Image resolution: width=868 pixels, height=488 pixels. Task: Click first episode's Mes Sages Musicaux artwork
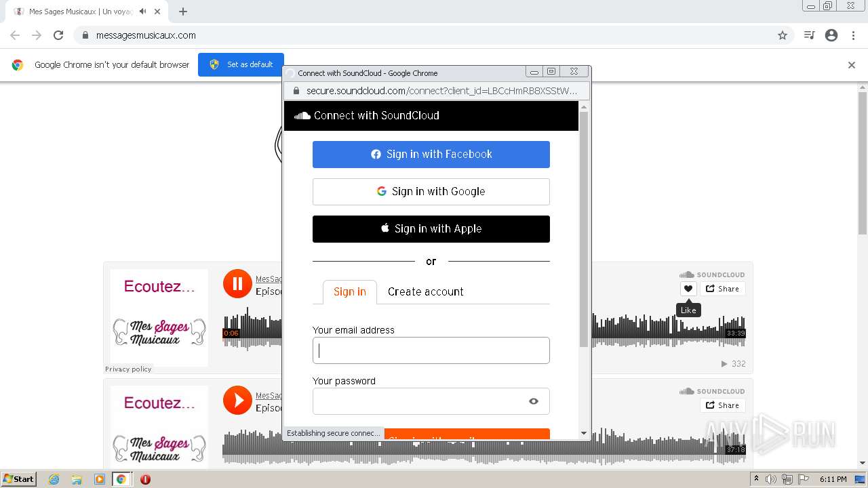159,318
